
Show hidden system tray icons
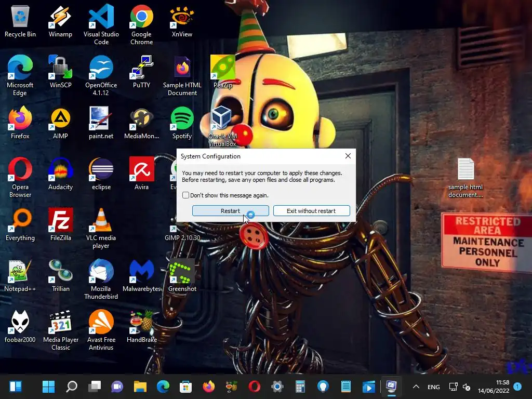(416, 387)
